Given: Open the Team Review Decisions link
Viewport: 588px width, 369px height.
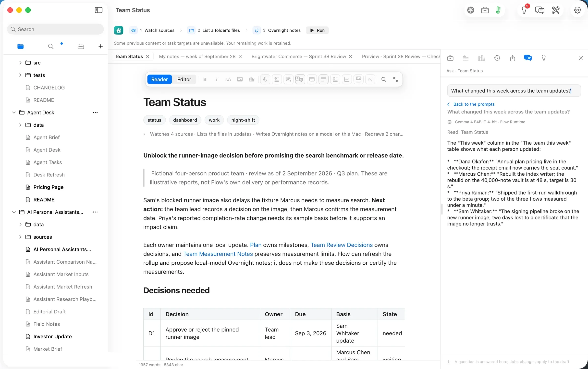Looking at the screenshot, I should (342, 245).
